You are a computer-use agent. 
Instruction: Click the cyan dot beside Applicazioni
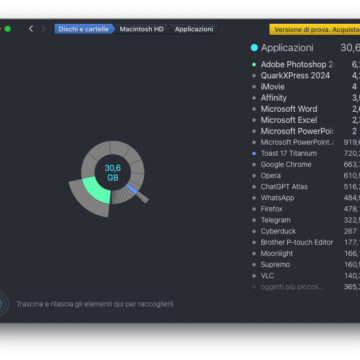coord(254,48)
